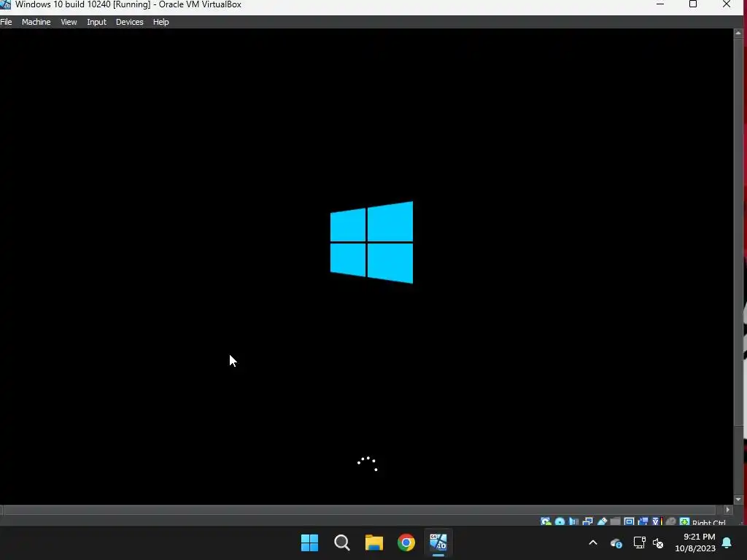Open taskbar Search
The image size is (747, 560).
coord(342,542)
